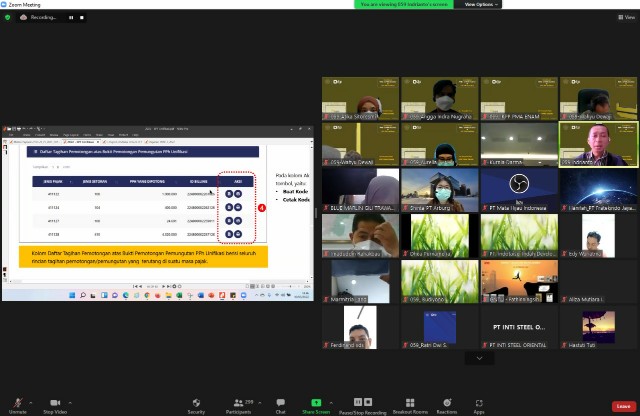Open Breakout Rooms
The image size is (640, 416).
pos(410,402)
